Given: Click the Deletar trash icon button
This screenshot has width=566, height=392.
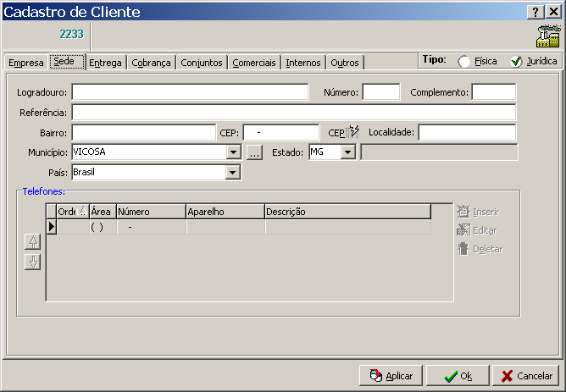Looking at the screenshot, I should (x=463, y=249).
